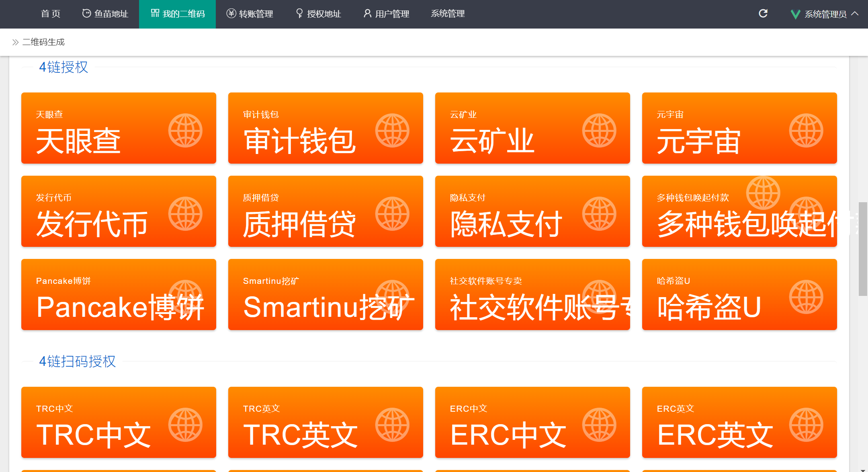The width and height of the screenshot is (868, 472).
Task: Go to the 首页 menu
Action: tap(51, 14)
